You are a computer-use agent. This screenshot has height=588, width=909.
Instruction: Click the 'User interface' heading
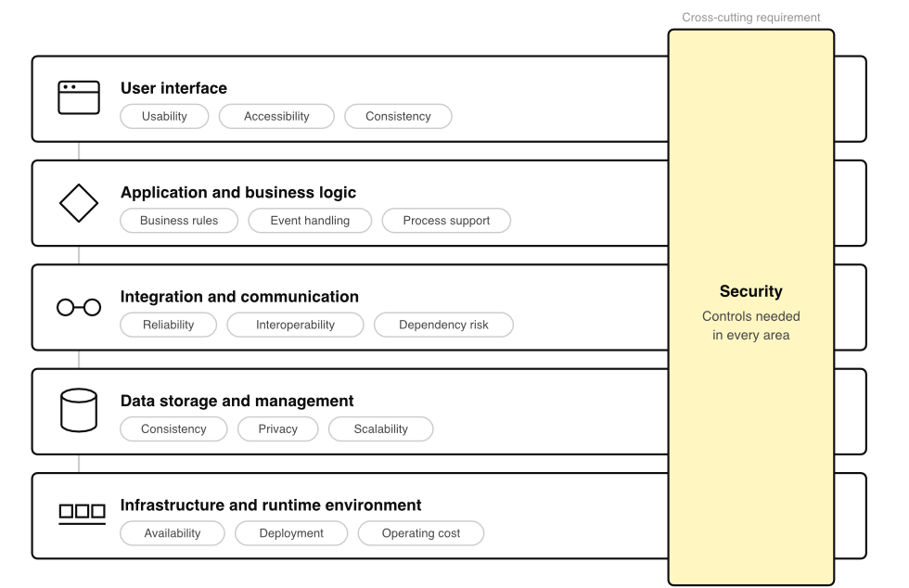(x=174, y=88)
